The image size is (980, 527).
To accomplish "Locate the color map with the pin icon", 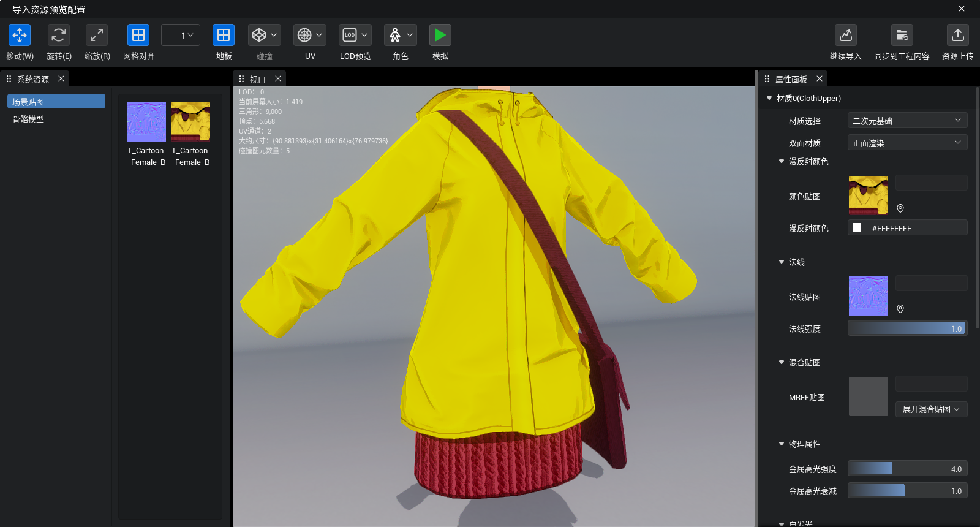I will pos(900,208).
